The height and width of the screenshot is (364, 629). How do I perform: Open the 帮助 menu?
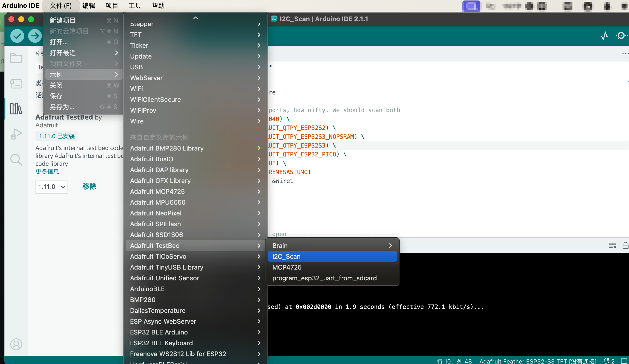pyautogui.click(x=158, y=6)
